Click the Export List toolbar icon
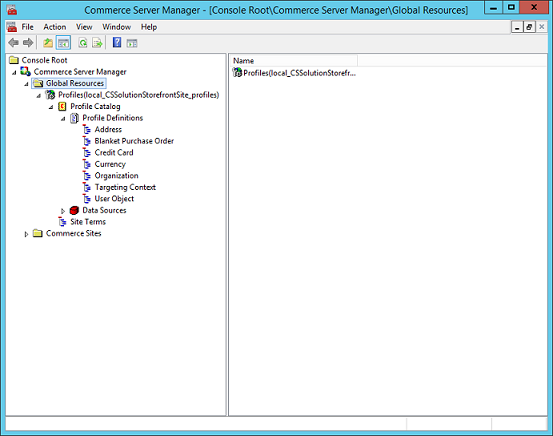Screen dimensions: 553x436 pos(97,43)
